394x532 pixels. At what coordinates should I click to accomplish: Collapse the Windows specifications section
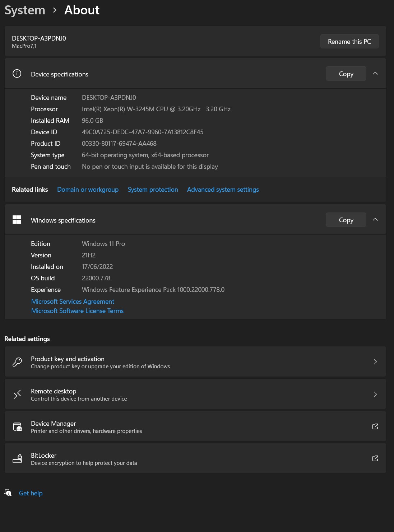(375, 219)
